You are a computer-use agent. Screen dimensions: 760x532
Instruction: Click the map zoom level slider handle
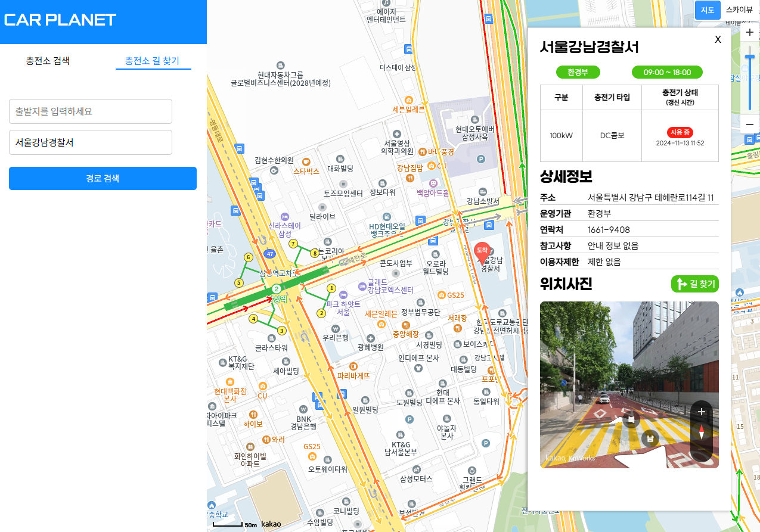pyautogui.click(x=750, y=56)
